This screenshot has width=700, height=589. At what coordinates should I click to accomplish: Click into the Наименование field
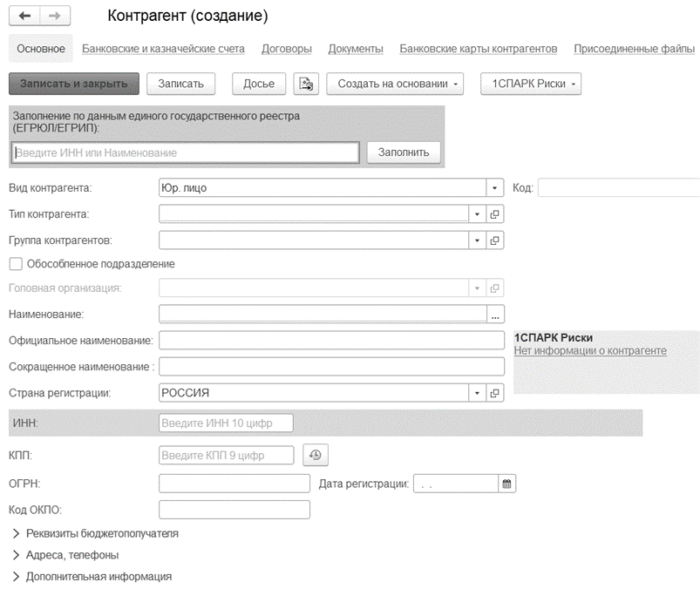(323, 315)
